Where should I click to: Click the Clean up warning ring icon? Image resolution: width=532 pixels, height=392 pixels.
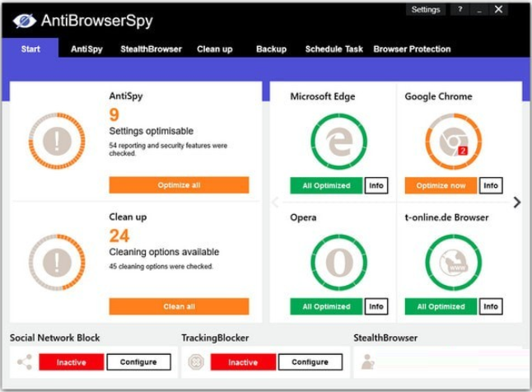pyautogui.click(x=57, y=262)
